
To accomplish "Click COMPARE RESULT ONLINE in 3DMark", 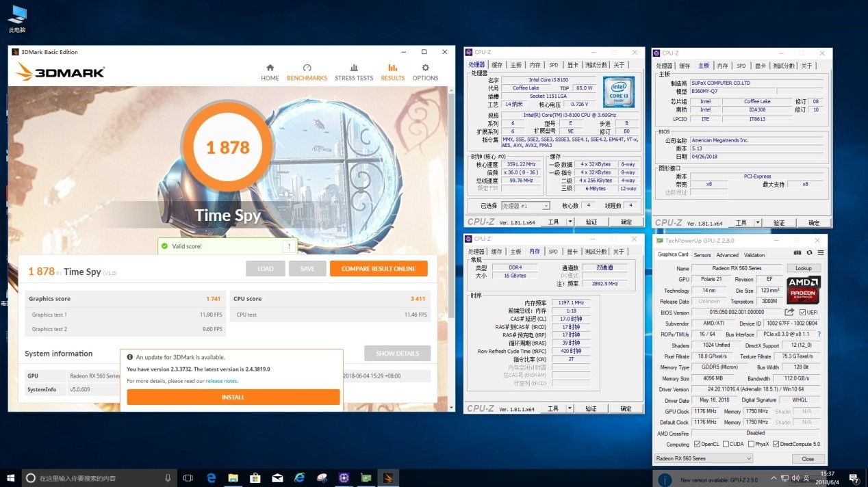I will (379, 268).
